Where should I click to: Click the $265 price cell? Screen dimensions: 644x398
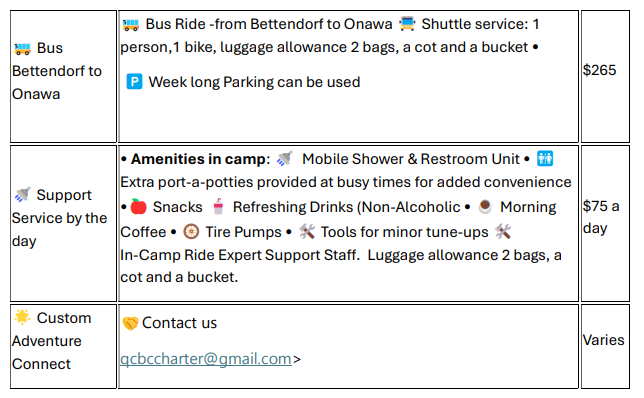[605, 76]
